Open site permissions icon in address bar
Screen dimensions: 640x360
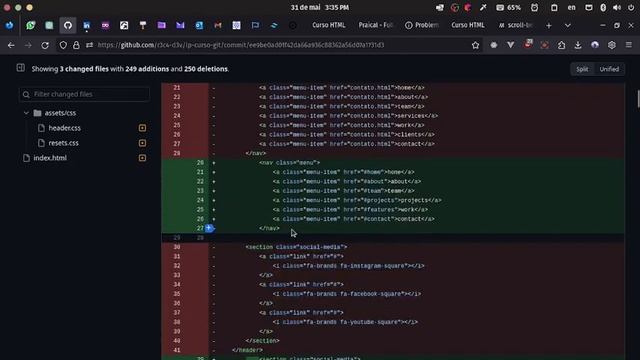(x=89, y=45)
